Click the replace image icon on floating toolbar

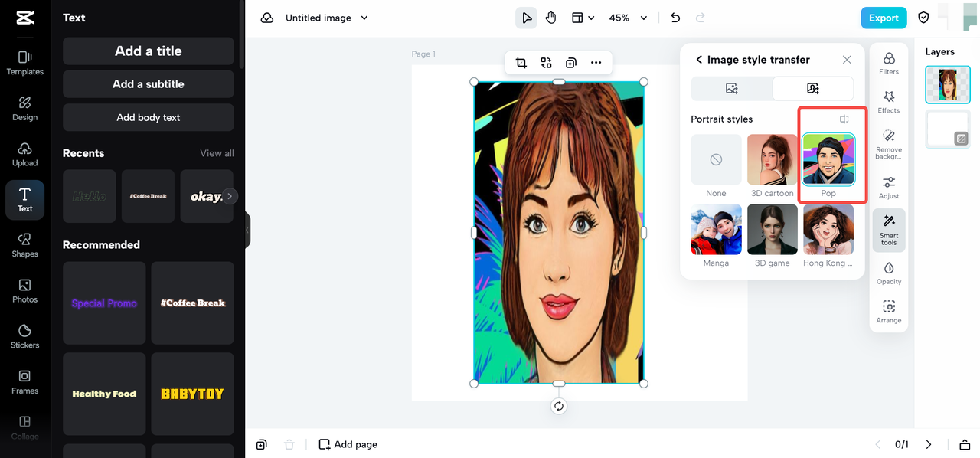tap(546, 63)
